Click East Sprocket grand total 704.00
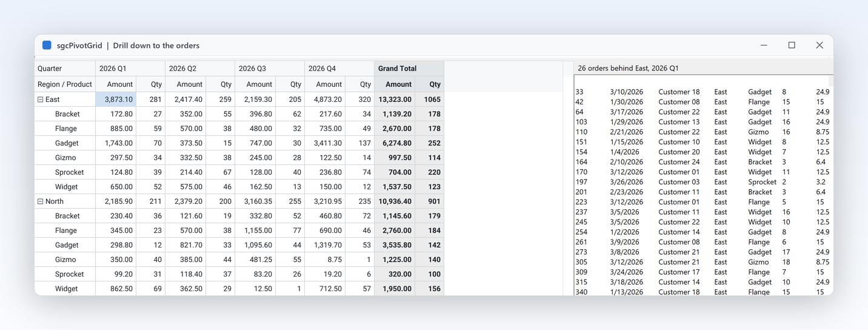The height and width of the screenshot is (330, 868). [395, 172]
